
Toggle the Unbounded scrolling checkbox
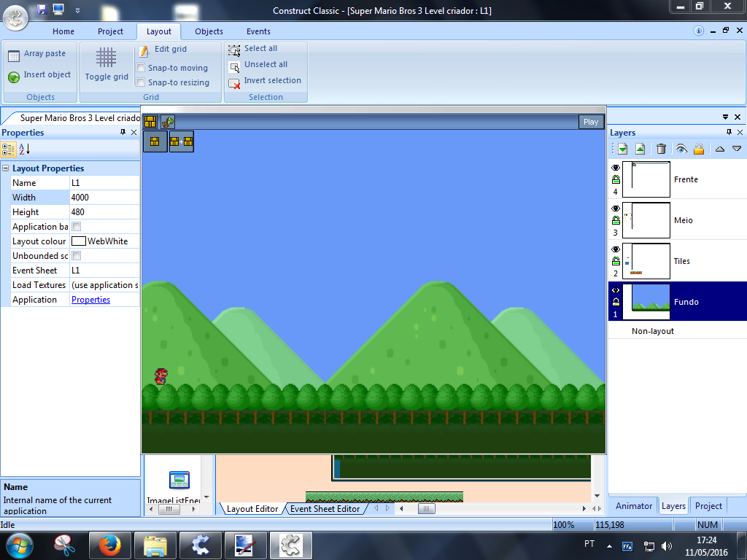pos(76,256)
